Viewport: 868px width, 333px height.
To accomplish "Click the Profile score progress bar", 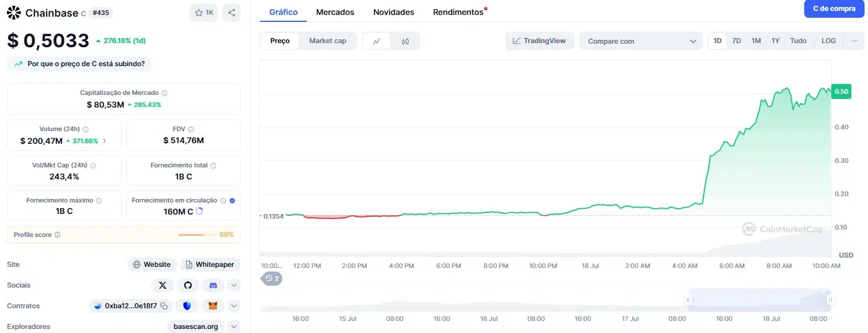I will (x=195, y=235).
